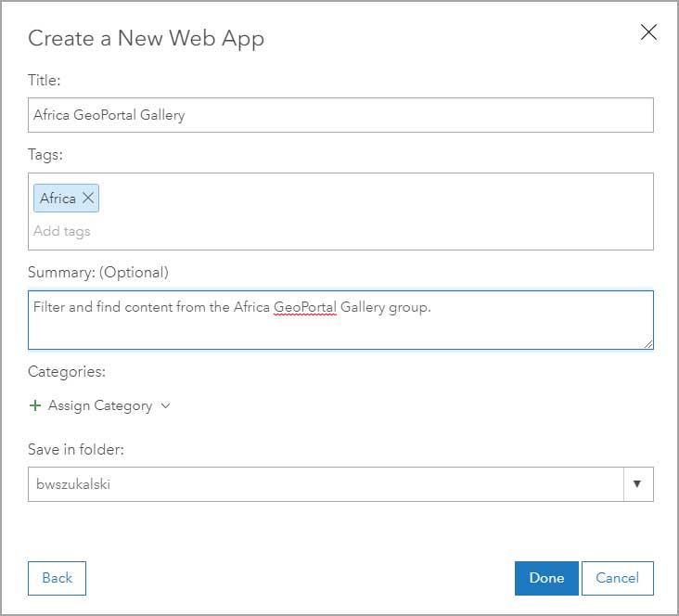The height and width of the screenshot is (616, 679).
Task: Click the "Summary: (Optional)" label
Action: click(98, 273)
